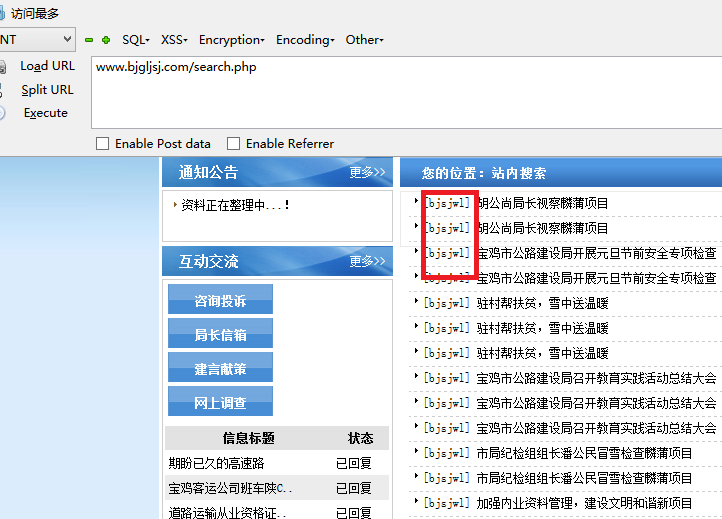Click 更多>> link in 通知公告 header
The width and height of the screenshot is (722, 519).
click(x=367, y=172)
